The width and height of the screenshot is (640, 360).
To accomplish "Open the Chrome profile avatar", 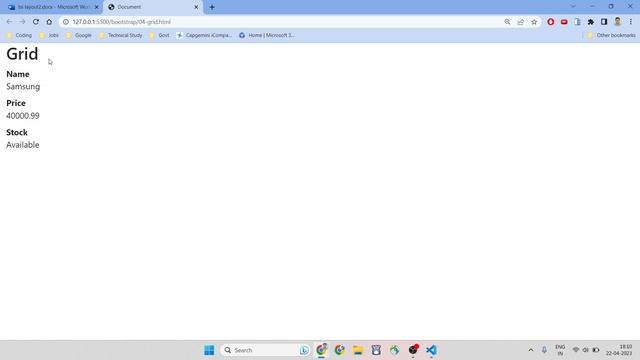I will click(618, 22).
